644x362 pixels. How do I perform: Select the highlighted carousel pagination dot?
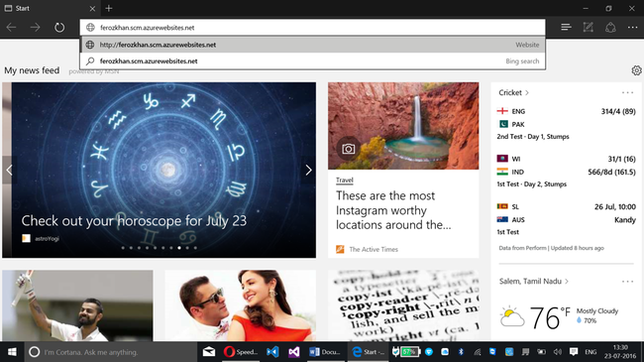tap(179, 248)
